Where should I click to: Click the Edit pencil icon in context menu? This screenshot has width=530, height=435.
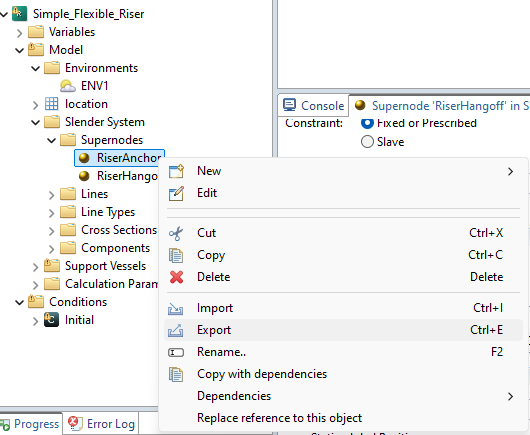[176, 193]
